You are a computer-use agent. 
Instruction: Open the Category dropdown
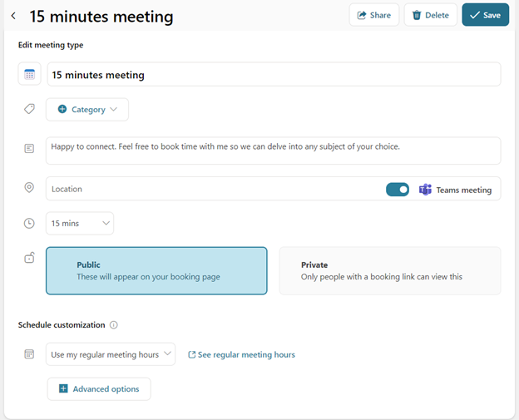pos(87,110)
